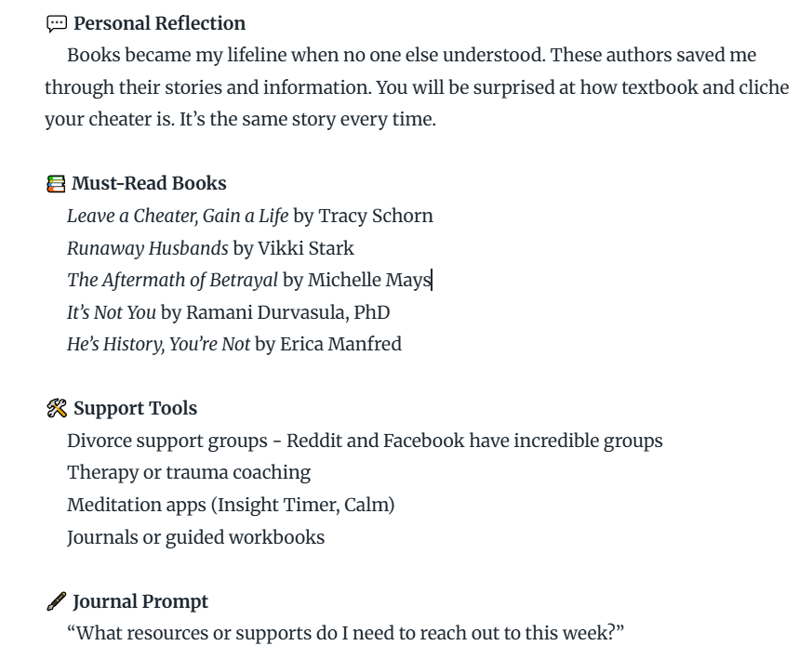Click the Support Tools heading text
This screenshot has height=672, width=812.
coord(135,409)
